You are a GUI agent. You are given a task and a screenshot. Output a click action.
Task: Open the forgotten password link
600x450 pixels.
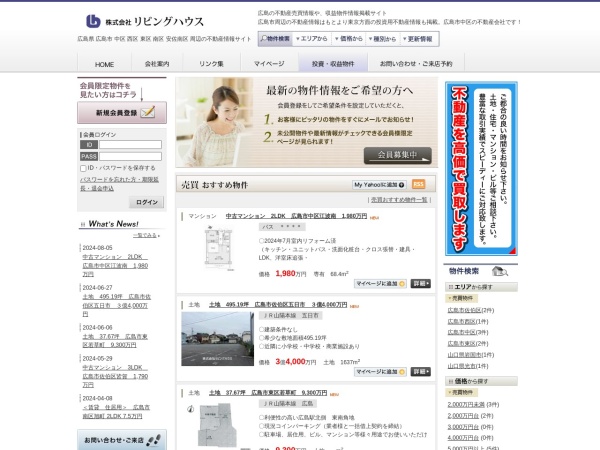click(x=119, y=184)
